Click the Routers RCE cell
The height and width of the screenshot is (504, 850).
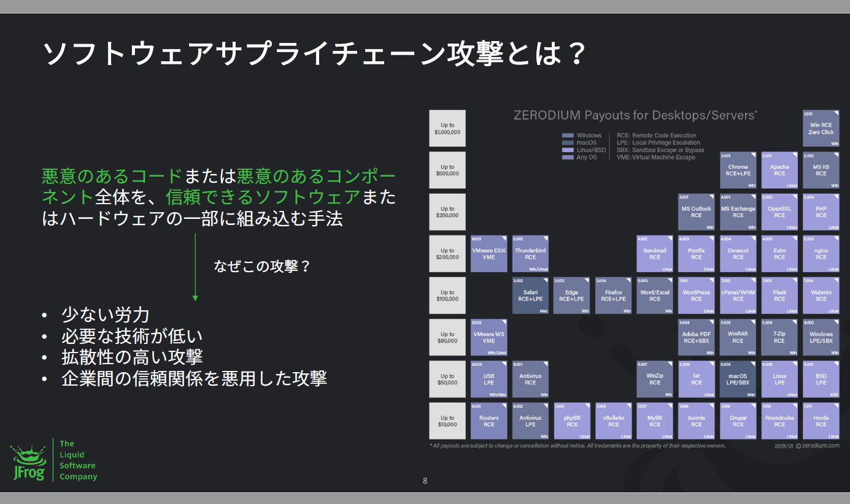489,421
